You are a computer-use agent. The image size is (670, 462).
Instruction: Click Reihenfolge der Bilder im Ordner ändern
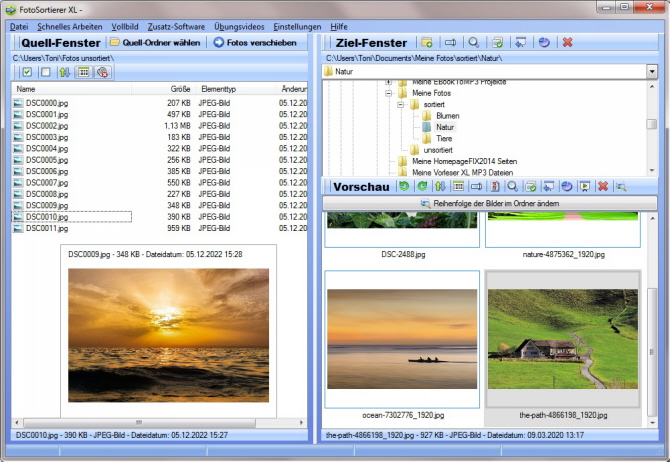[x=490, y=203]
